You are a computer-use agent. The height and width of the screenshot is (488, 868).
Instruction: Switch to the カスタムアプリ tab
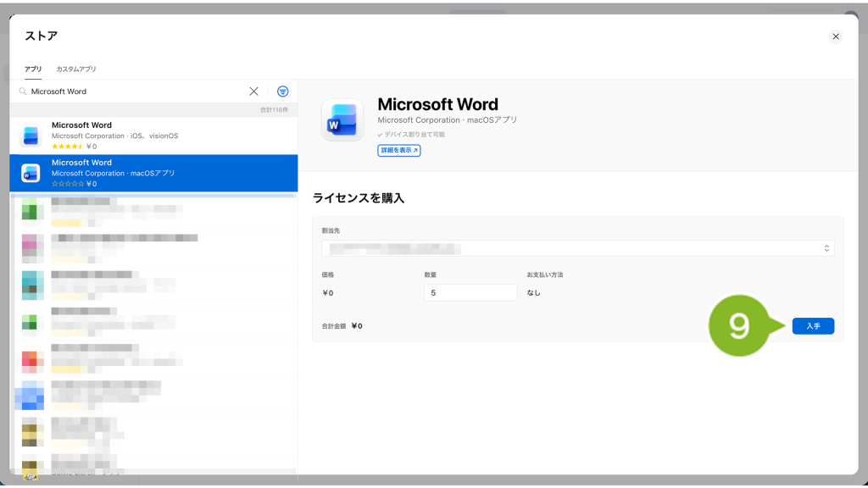pyautogui.click(x=75, y=69)
